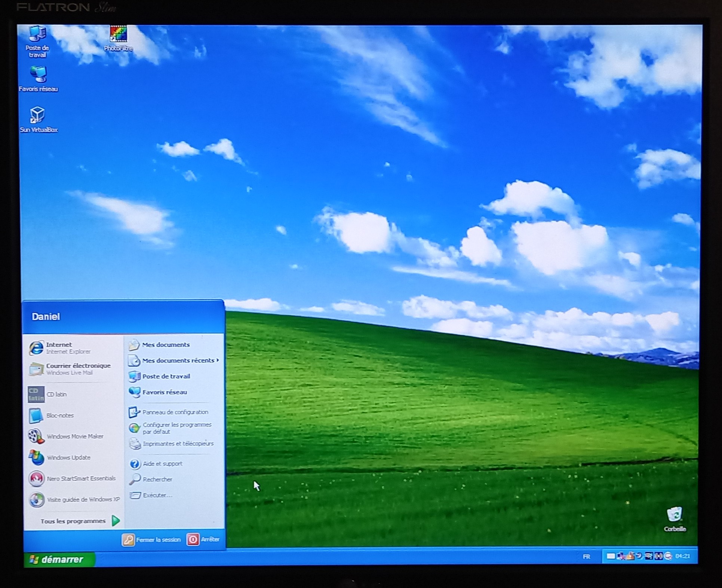Expand Mes documents récents submenu

tap(178, 360)
